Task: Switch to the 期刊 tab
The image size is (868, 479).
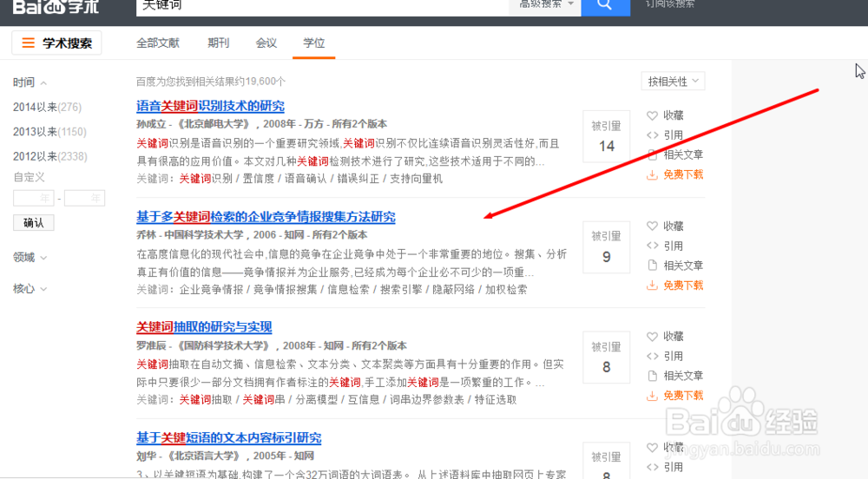Action: point(218,43)
